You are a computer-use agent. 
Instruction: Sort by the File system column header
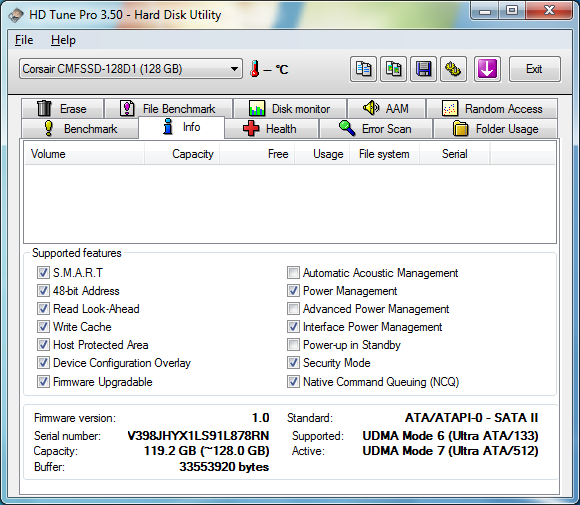(384, 154)
